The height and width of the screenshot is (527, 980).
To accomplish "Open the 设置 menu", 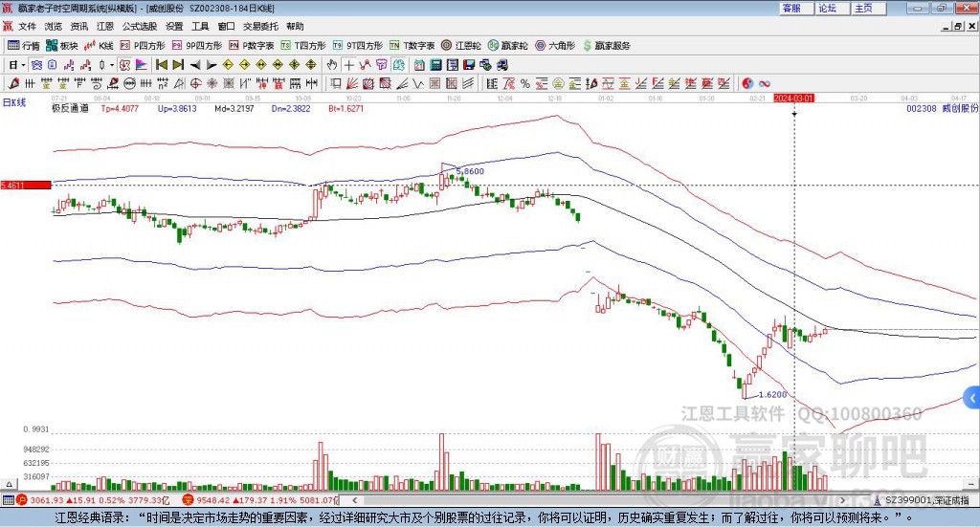I will click(174, 26).
